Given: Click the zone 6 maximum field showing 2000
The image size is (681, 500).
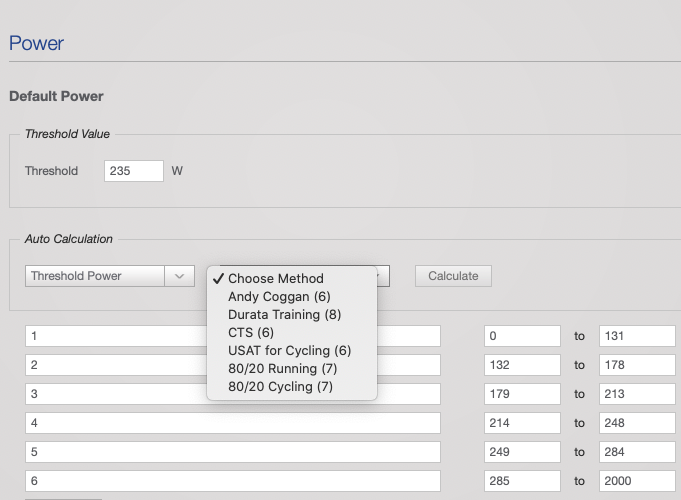Looking at the screenshot, I should coord(637,482).
